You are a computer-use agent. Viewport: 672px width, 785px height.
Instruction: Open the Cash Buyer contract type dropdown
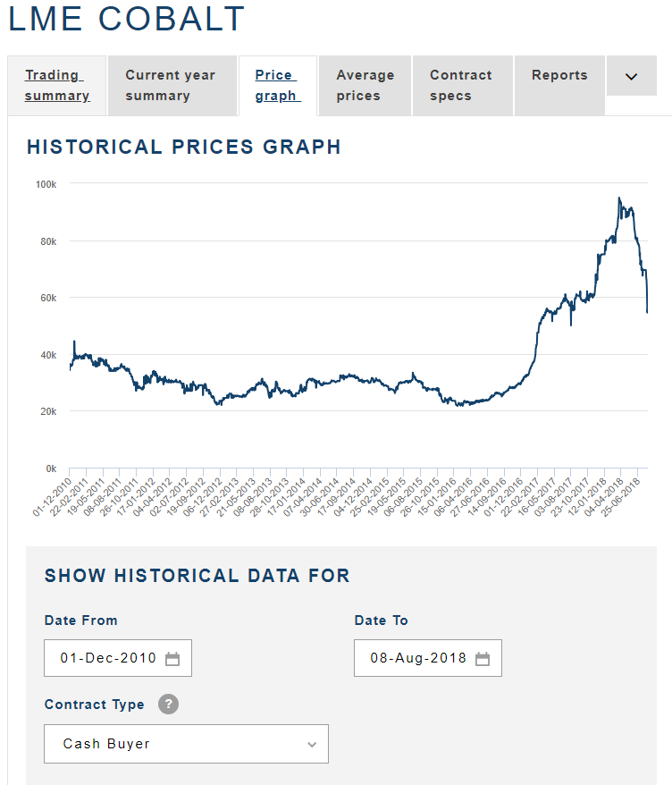click(186, 744)
